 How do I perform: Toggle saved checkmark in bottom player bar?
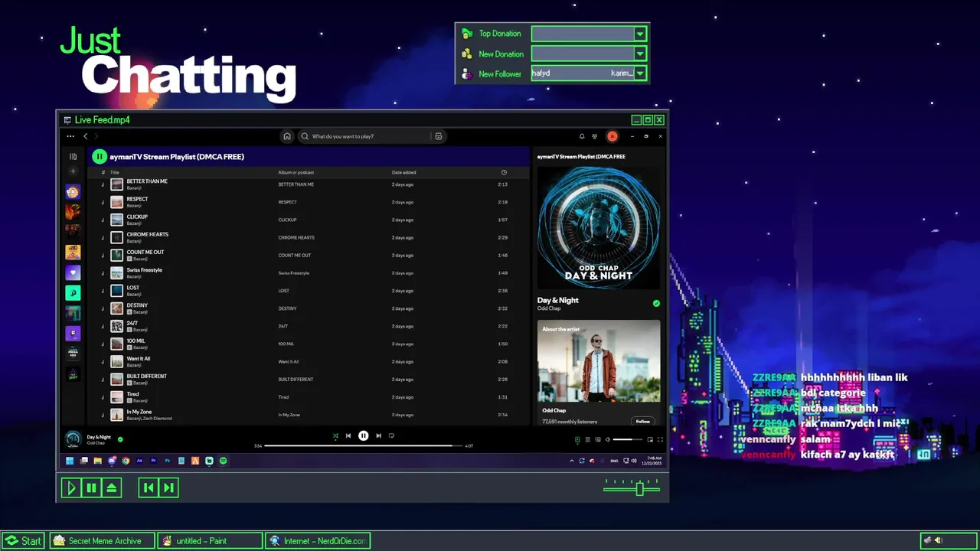[120, 439]
